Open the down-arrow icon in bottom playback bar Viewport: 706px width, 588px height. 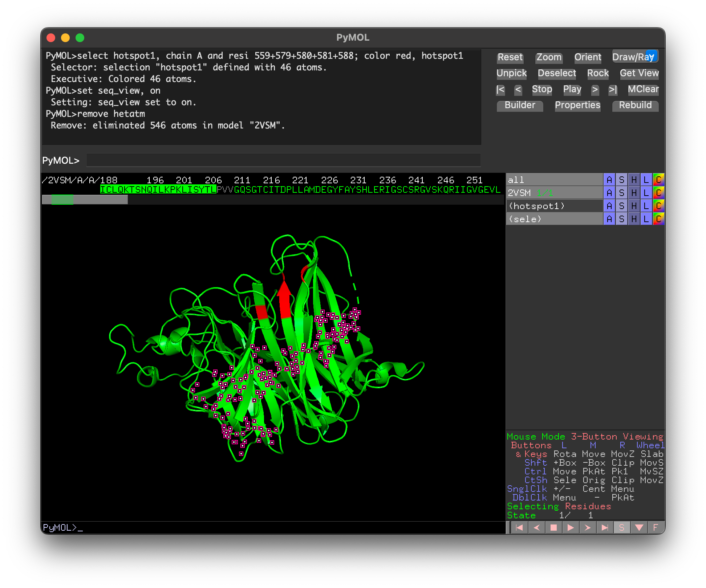pos(639,527)
